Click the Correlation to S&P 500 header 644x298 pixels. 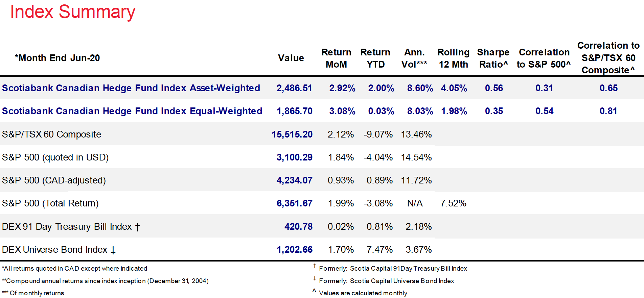coord(544,58)
